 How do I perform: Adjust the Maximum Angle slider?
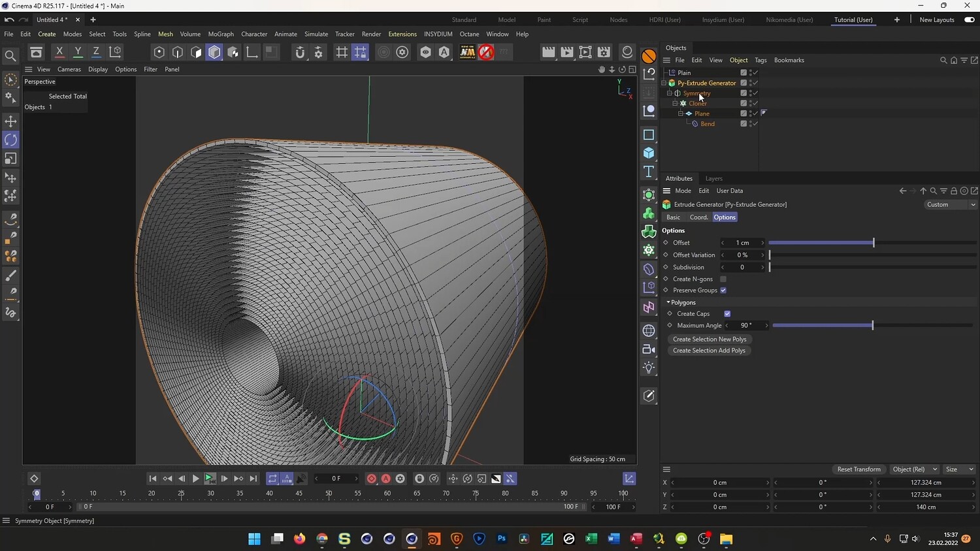872,326
